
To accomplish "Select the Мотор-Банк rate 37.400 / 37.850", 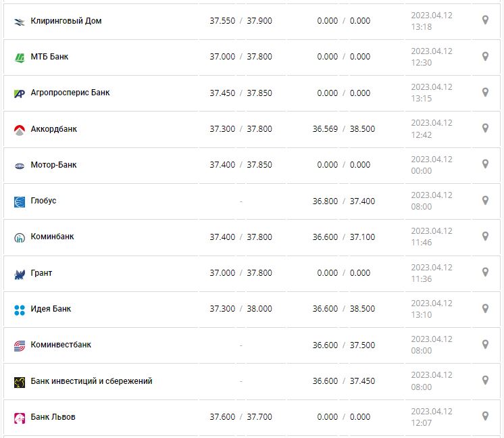I will coord(241,165).
